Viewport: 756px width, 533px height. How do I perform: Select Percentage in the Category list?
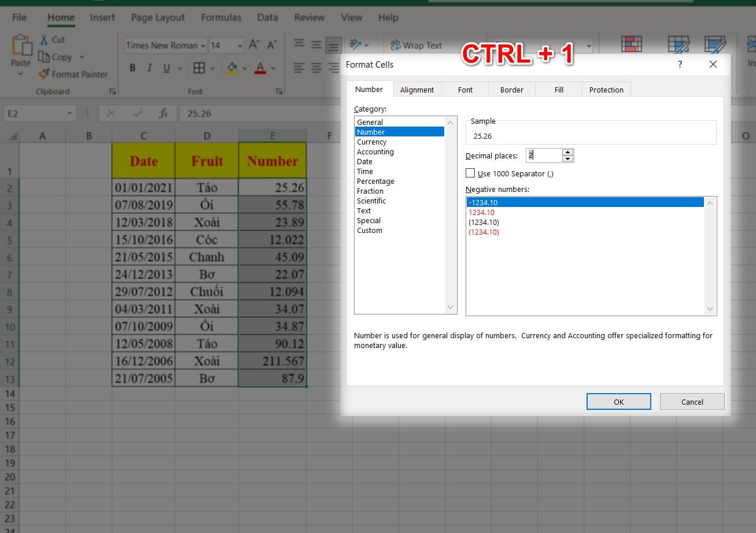pyautogui.click(x=400, y=181)
